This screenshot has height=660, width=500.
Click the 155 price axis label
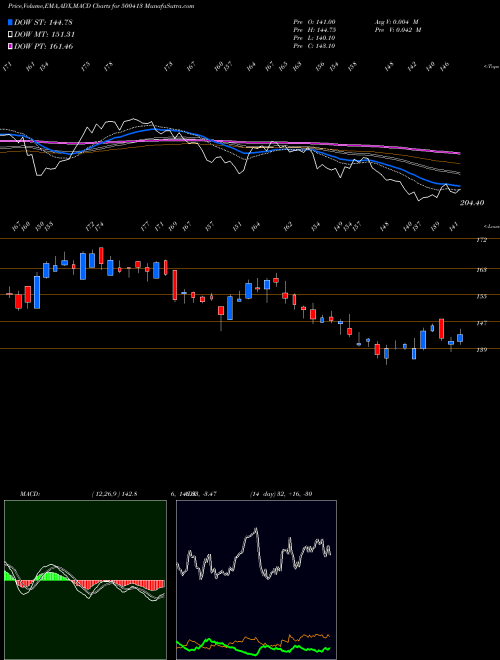[x=481, y=296]
